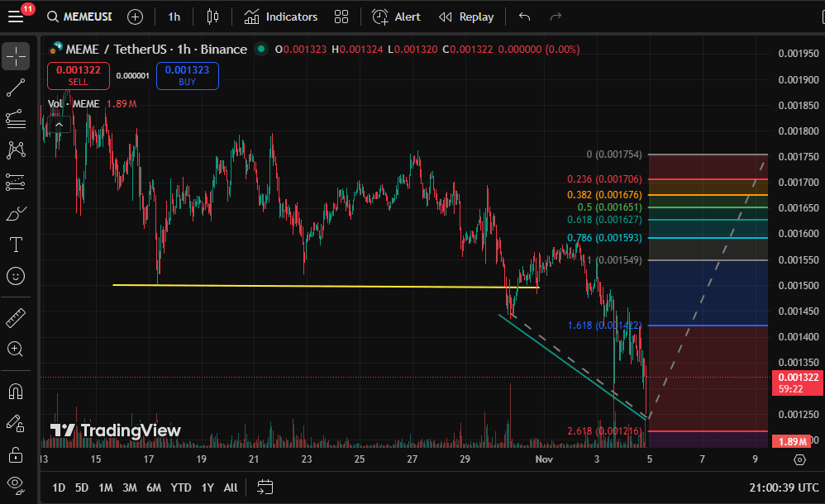Select the YTD time range tab
825x504 pixels.
pyautogui.click(x=181, y=487)
